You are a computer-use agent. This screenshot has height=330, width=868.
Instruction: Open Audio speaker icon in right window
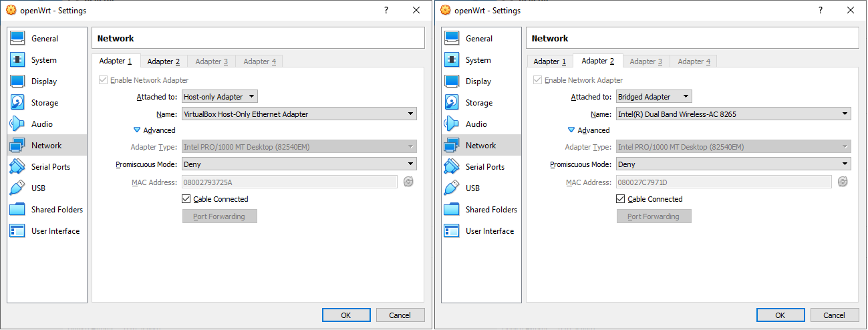(x=452, y=124)
